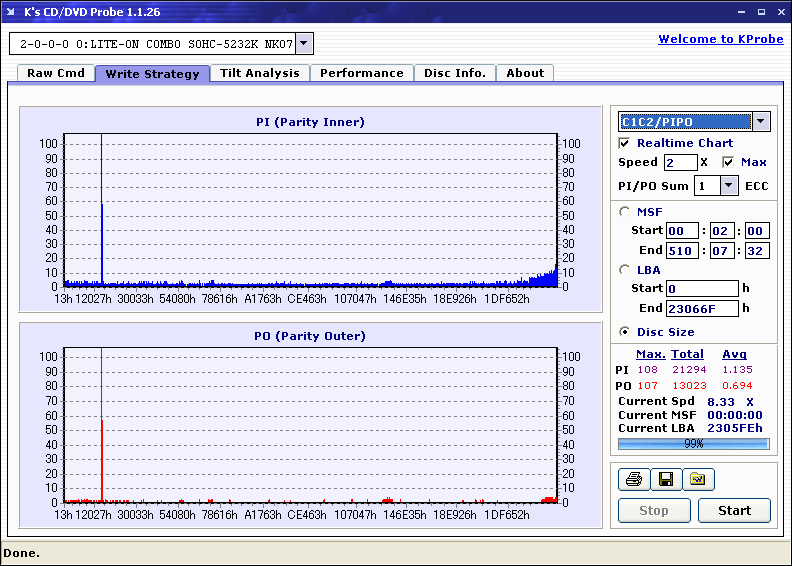
Task: Click the Max. column header link
Action: (651, 354)
